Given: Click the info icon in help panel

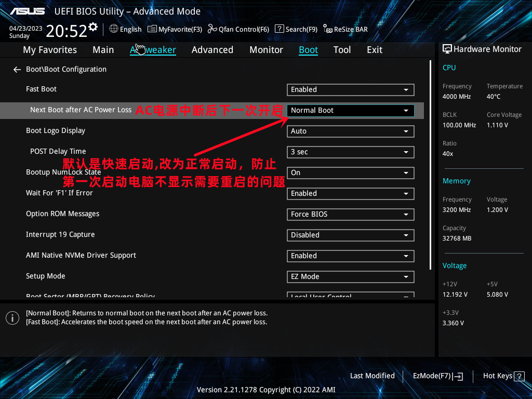Looking at the screenshot, I should pyautogui.click(x=12, y=317).
